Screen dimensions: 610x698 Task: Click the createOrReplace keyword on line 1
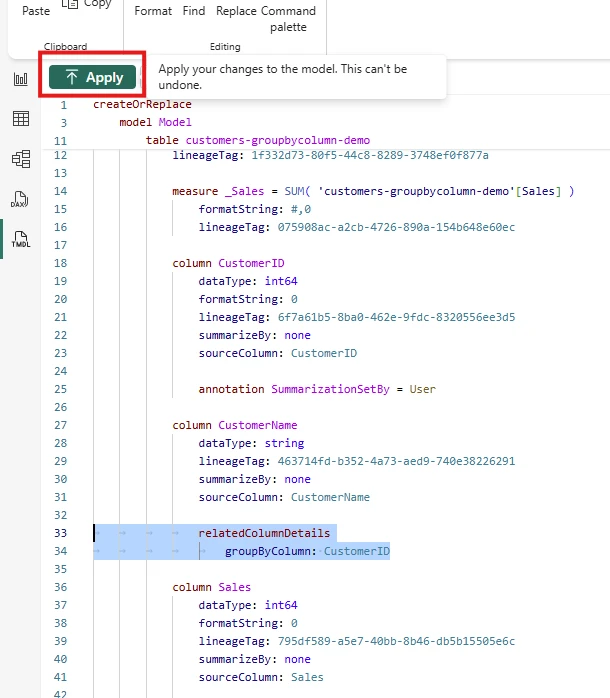[142, 104]
